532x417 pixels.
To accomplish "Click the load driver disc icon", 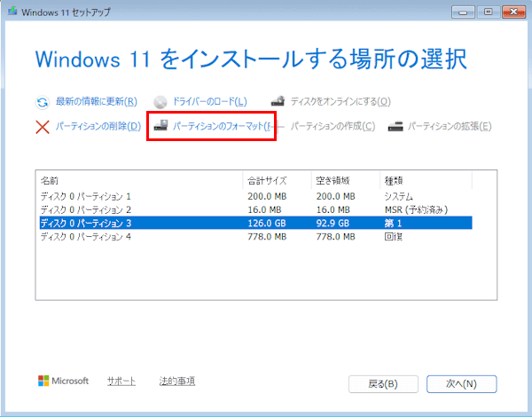I will coord(160,101).
